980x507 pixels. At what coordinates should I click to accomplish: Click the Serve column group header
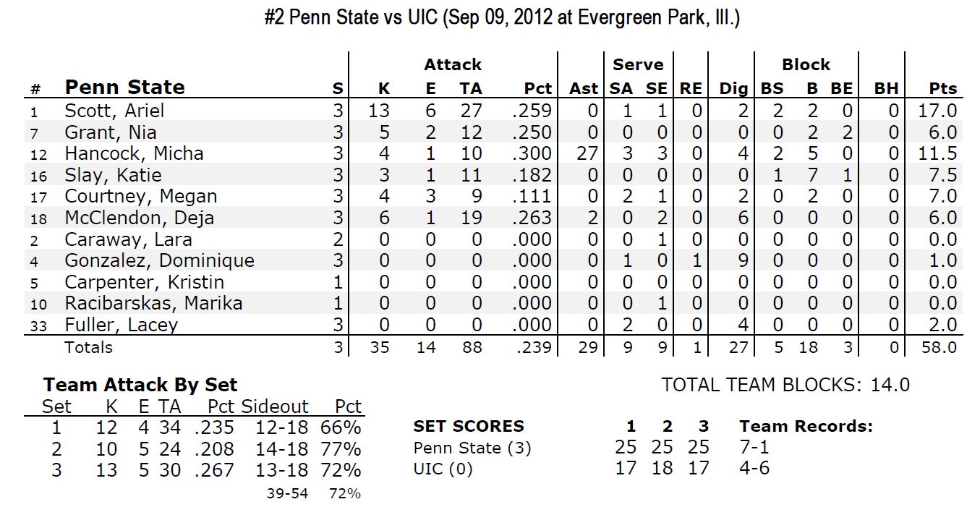pyautogui.click(x=638, y=64)
